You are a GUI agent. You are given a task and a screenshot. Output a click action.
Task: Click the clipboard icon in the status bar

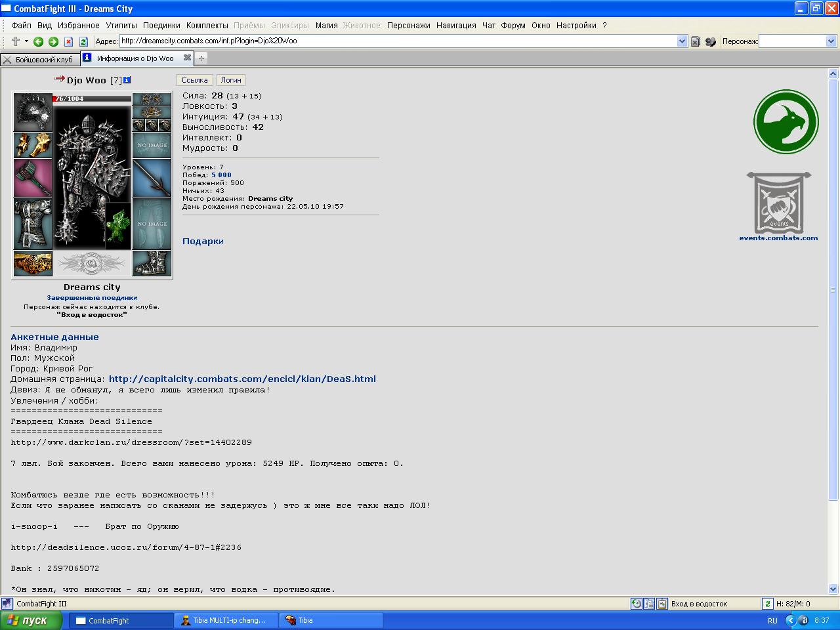click(662, 604)
